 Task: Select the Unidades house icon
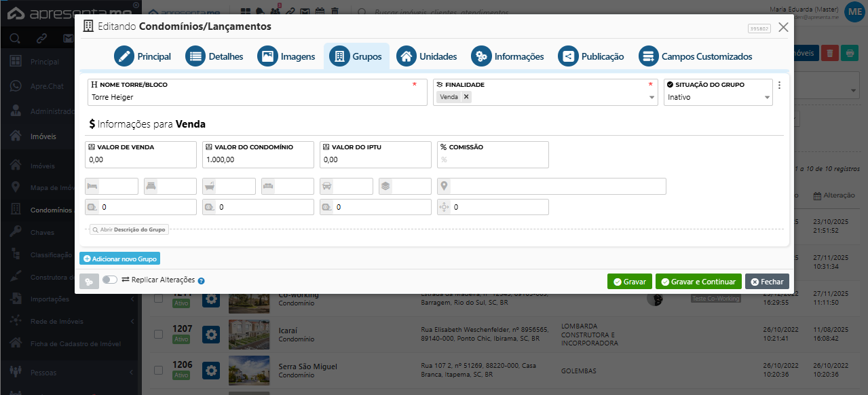407,56
